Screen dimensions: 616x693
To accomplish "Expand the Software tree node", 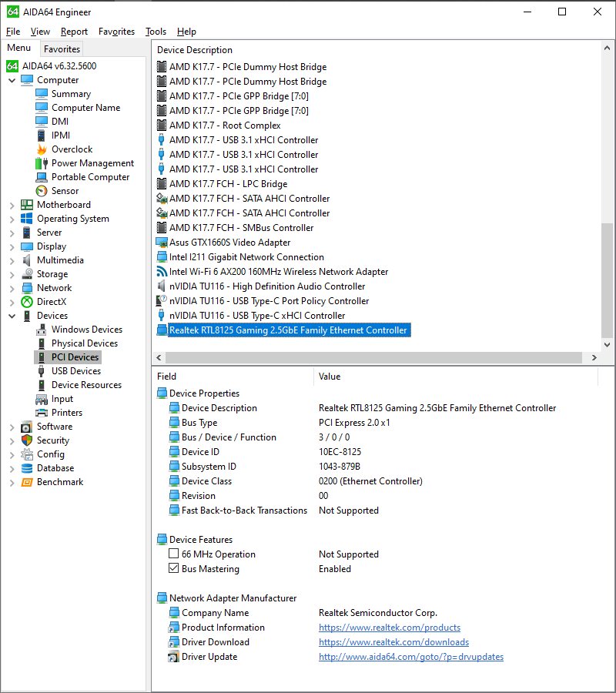I will tap(12, 427).
